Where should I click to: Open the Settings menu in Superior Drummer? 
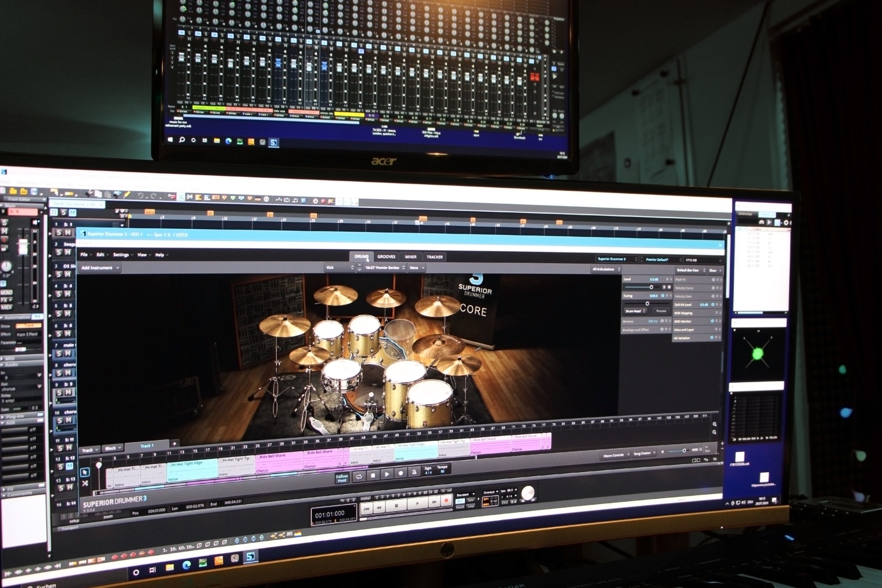click(x=122, y=255)
